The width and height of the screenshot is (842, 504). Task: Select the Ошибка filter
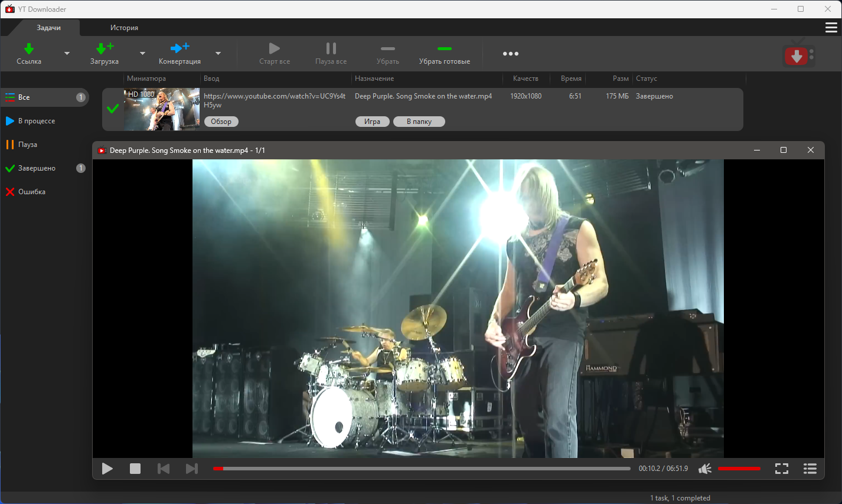pos(44,192)
